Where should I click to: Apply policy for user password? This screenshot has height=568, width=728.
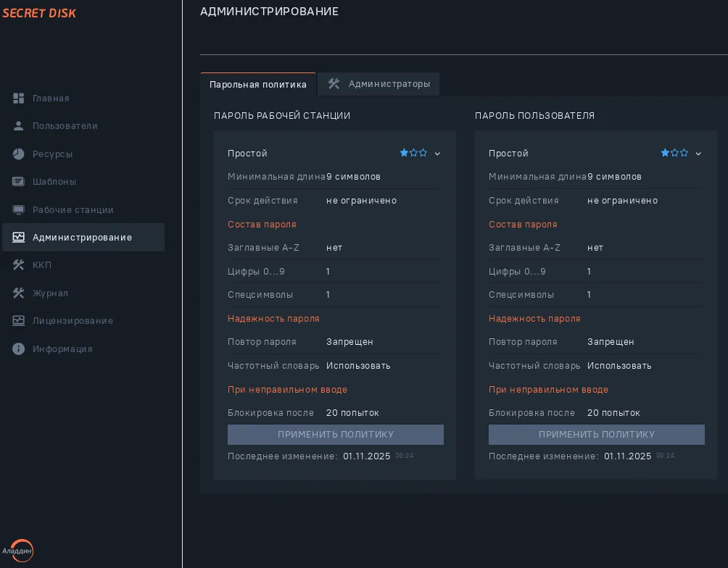click(596, 435)
